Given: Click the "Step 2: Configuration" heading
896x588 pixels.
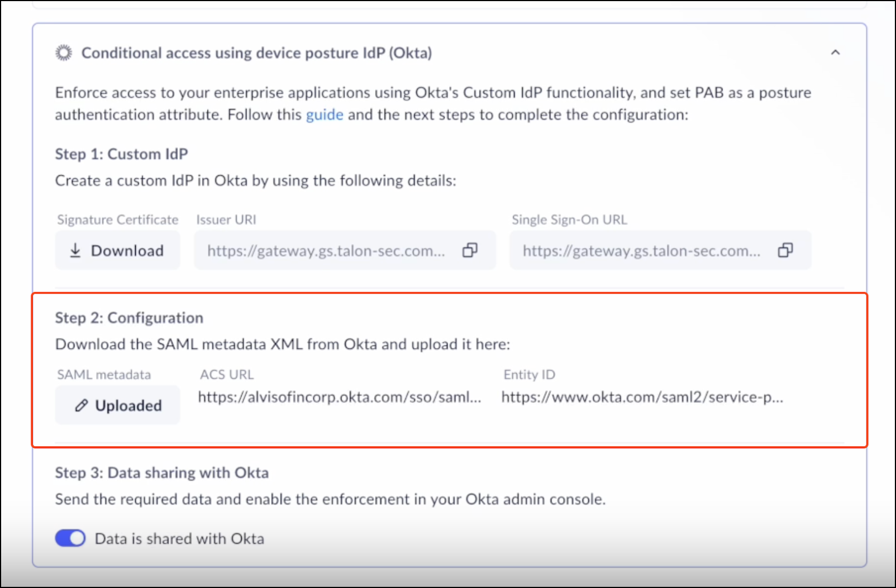Looking at the screenshot, I should 129,318.
